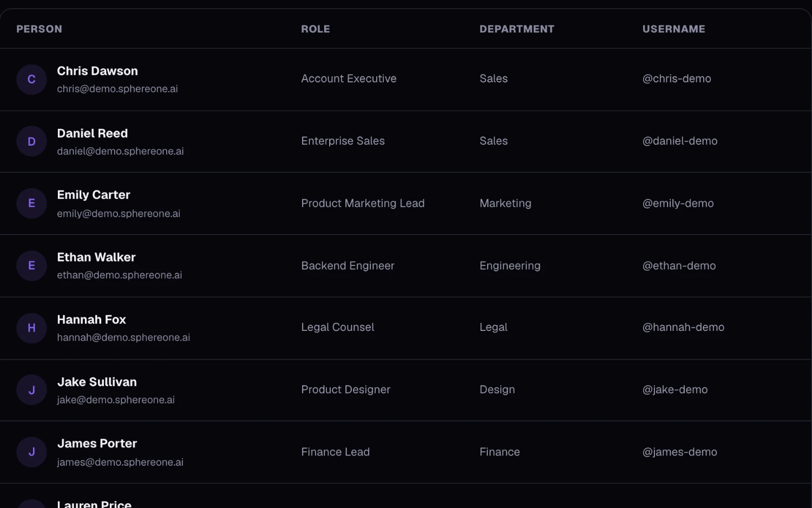Open the James Porter name
812x508 pixels.
pos(97,444)
